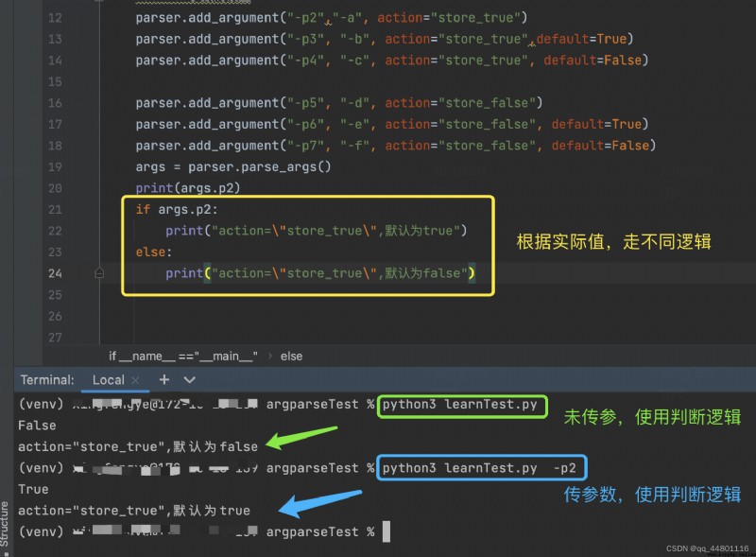Click the print statement with 默认为true

pos(317,231)
